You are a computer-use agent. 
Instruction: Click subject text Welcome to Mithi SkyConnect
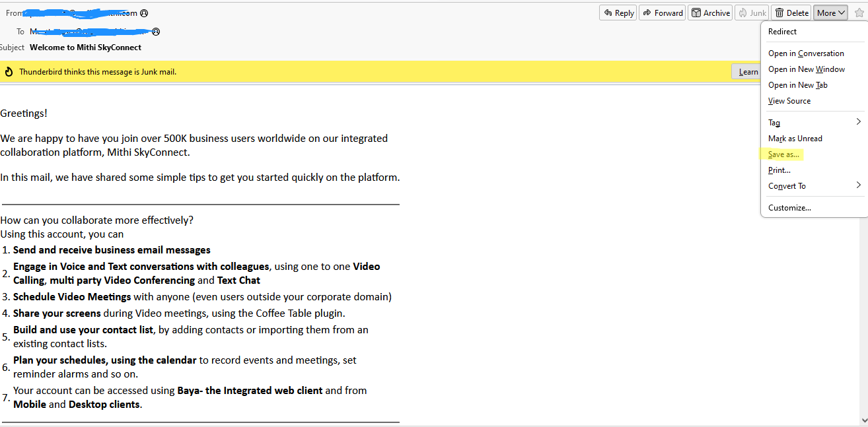pyautogui.click(x=86, y=48)
